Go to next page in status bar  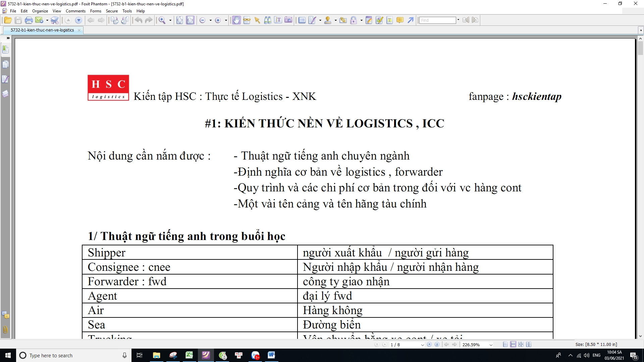pos(429,345)
